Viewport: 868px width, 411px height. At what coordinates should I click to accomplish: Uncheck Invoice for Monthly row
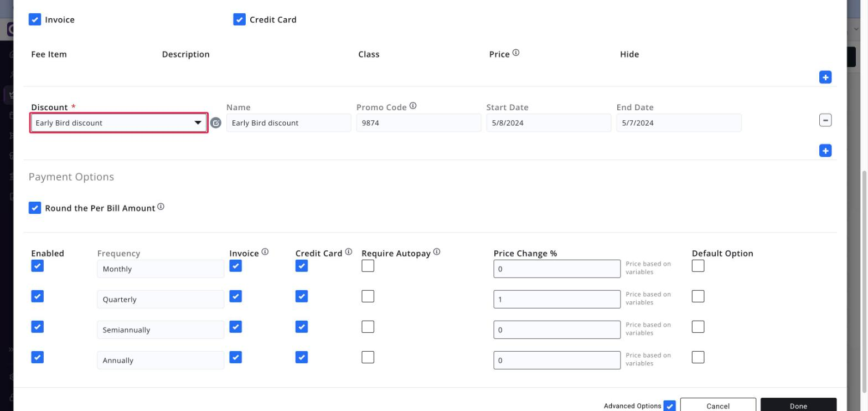[235, 266]
